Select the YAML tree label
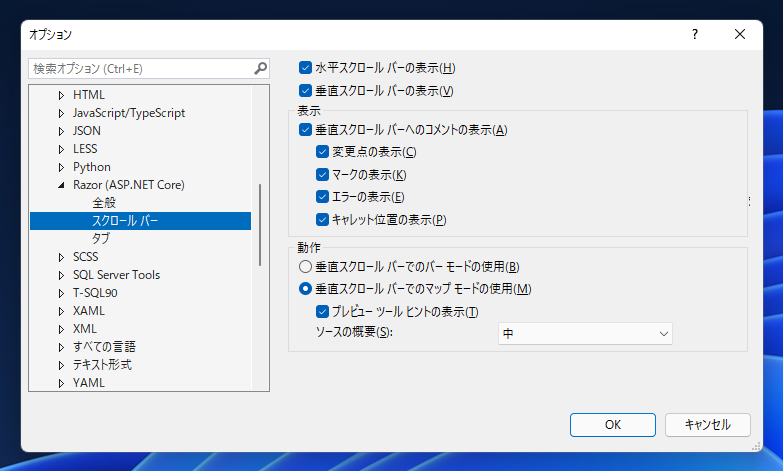 click(x=89, y=383)
